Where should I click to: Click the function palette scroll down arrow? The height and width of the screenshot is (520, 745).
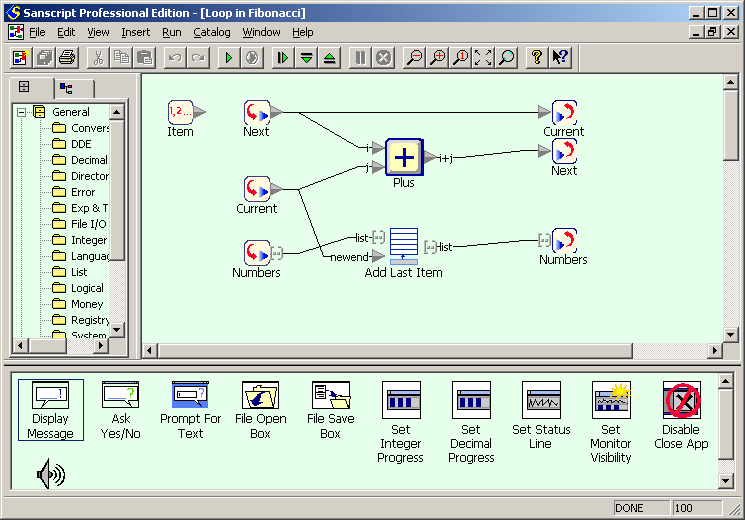tap(726, 481)
